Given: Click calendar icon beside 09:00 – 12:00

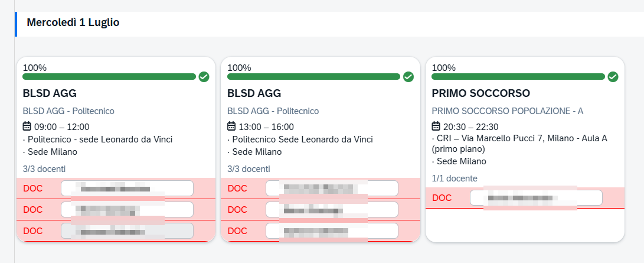Looking at the screenshot, I should pyautogui.click(x=27, y=126).
